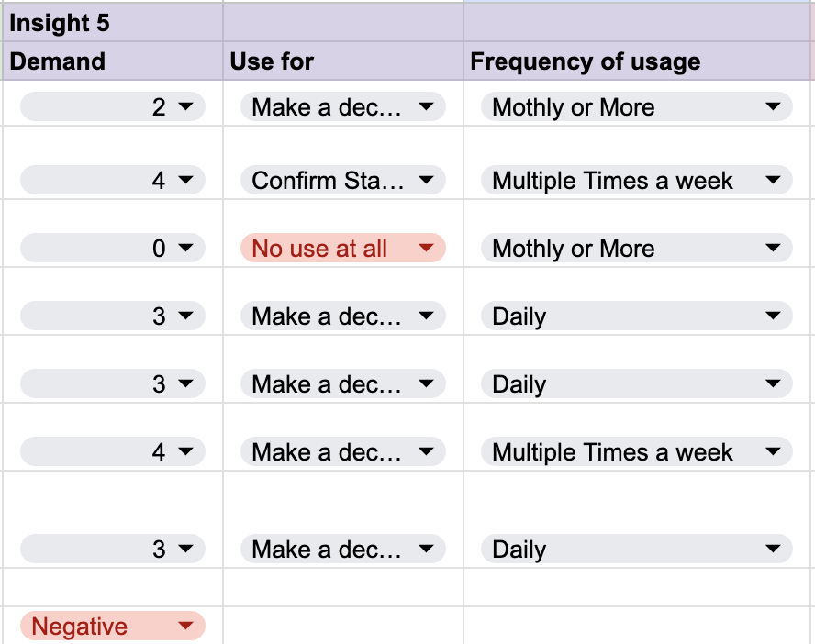Select the 'Use for' column header cell
Viewport: 815px width, 644px height.
(343, 61)
